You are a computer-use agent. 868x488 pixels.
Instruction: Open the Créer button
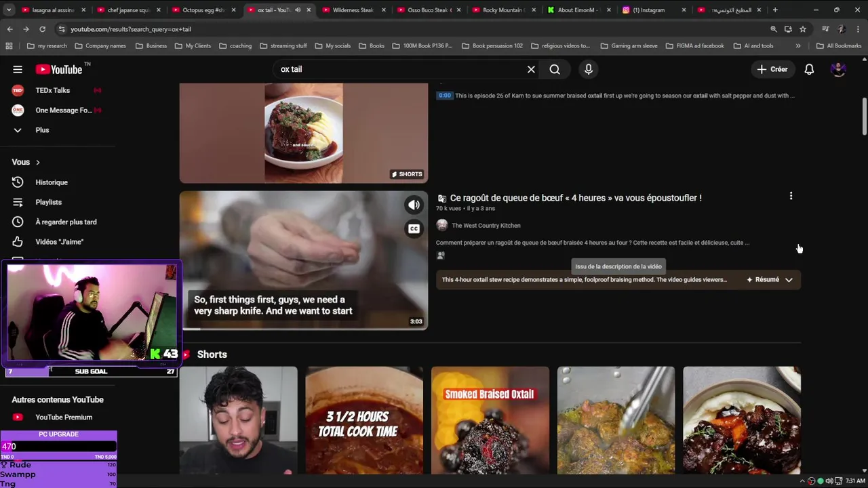tap(772, 69)
